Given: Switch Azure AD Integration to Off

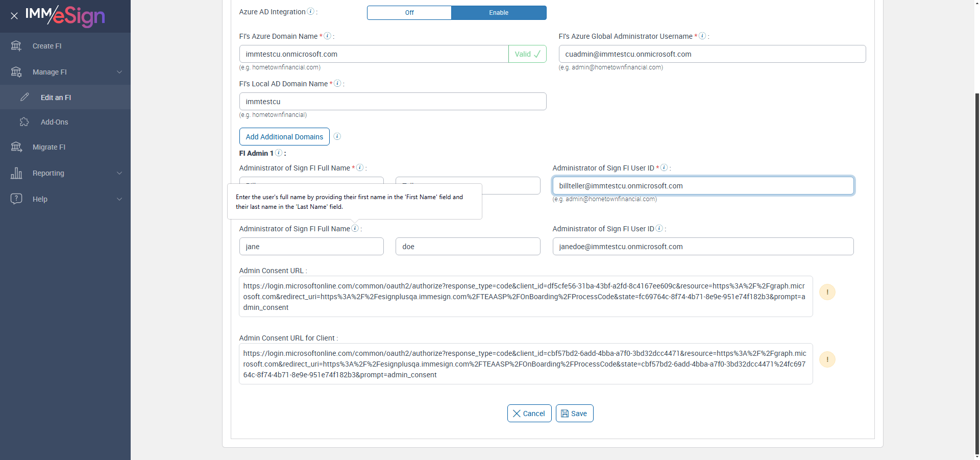Looking at the screenshot, I should [x=409, y=13].
